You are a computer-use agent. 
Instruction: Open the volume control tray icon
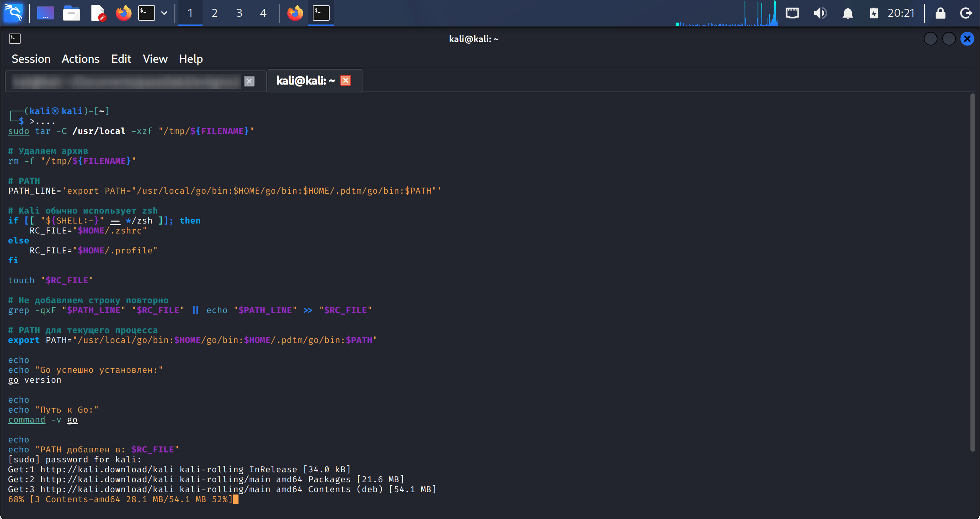pyautogui.click(x=820, y=13)
